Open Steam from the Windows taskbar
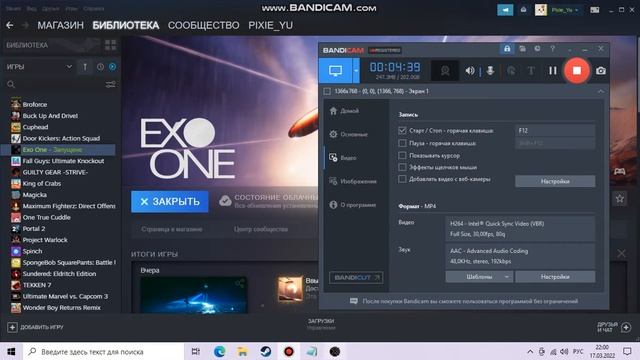640x360 pixels. coord(266,351)
